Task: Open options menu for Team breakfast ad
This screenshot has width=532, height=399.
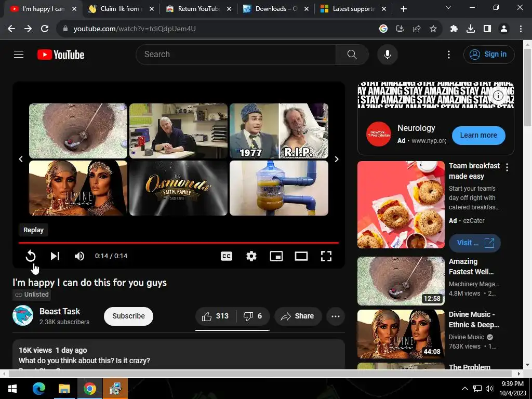Action: coord(507,167)
